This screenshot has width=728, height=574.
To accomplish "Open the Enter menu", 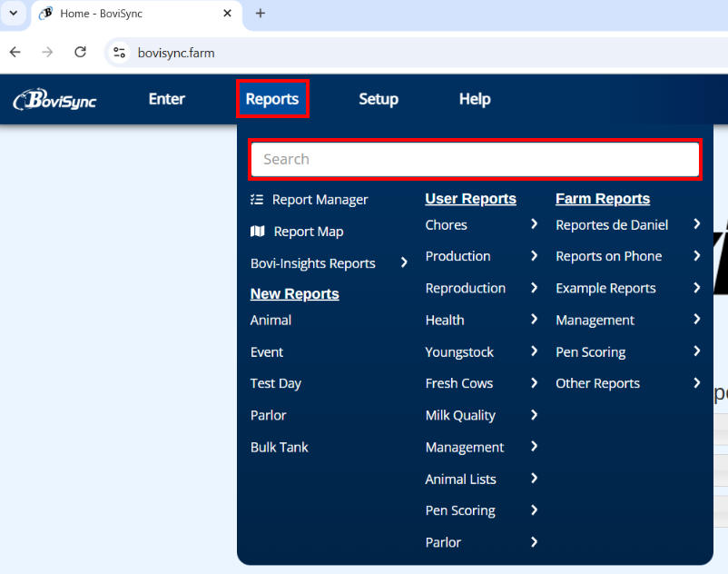I will (167, 99).
